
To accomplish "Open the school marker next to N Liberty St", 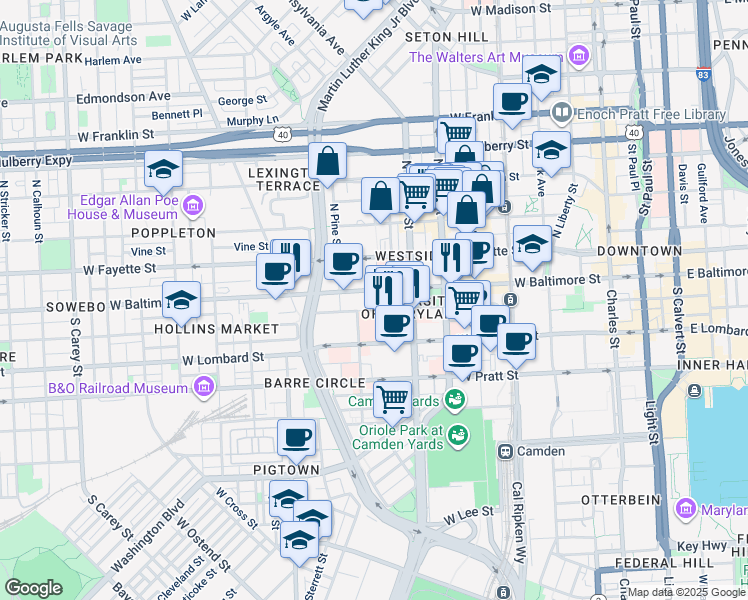I will point(532,245).
